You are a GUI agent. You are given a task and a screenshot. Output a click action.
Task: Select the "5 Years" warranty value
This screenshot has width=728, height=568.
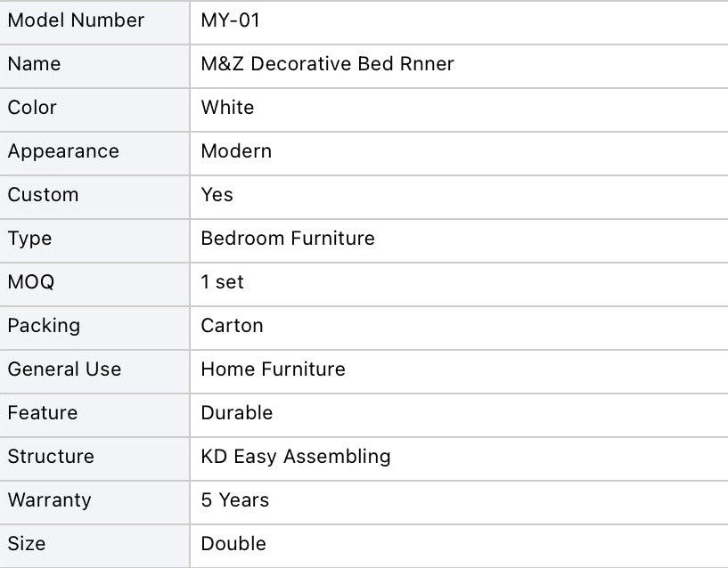(234, 500)
